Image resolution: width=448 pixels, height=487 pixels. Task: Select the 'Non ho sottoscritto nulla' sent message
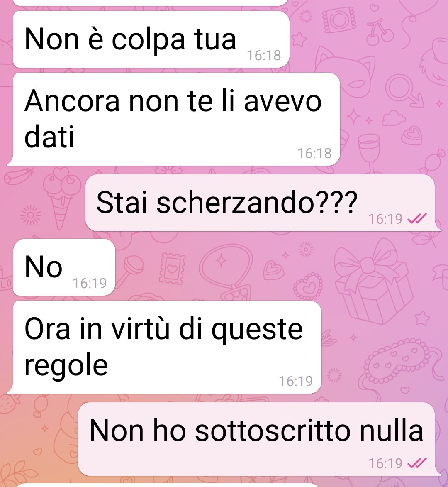(259, 439)
